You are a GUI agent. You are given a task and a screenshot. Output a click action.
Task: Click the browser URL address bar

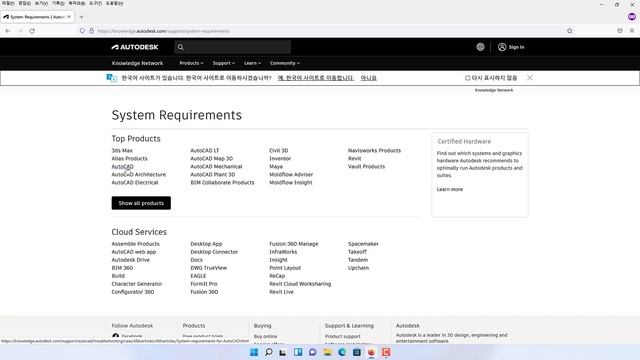[x=327, y=31]
